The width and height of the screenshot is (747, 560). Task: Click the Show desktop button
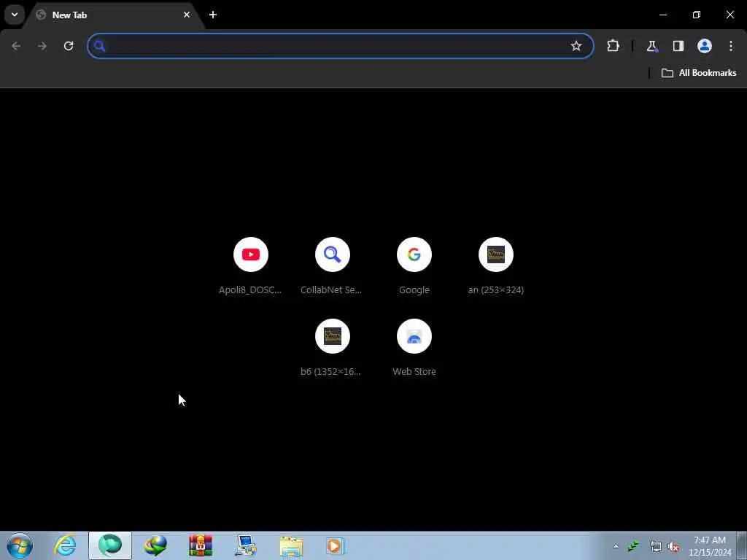tap(742, 545)
